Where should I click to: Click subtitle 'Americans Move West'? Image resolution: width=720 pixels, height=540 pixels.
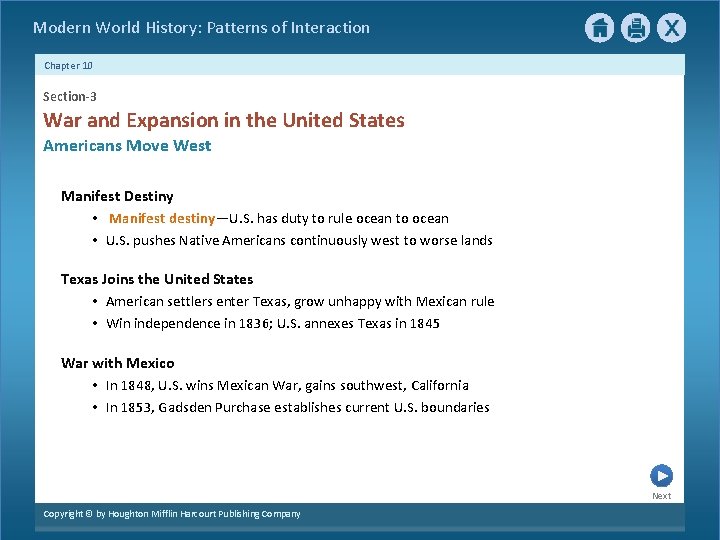click(x=127, y=146)
